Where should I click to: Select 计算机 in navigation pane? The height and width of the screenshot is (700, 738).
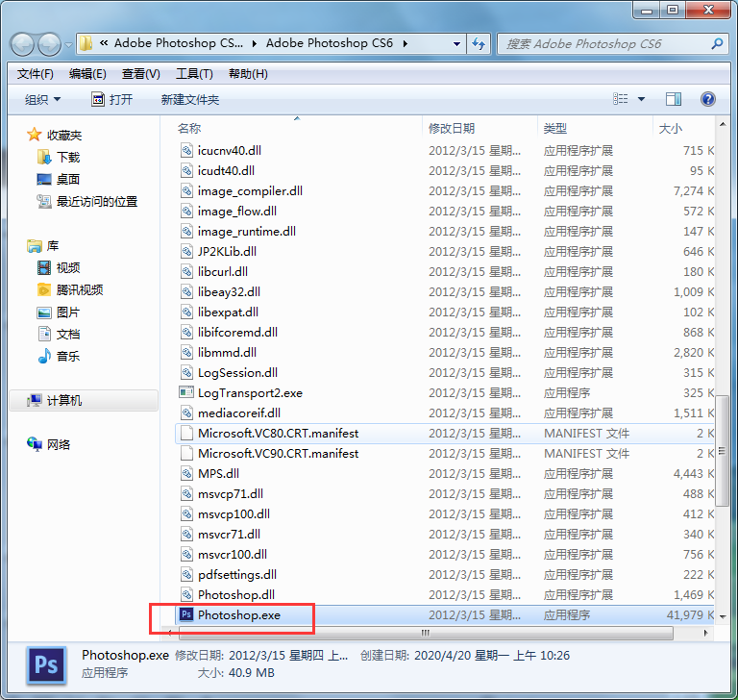coord(84,400)
